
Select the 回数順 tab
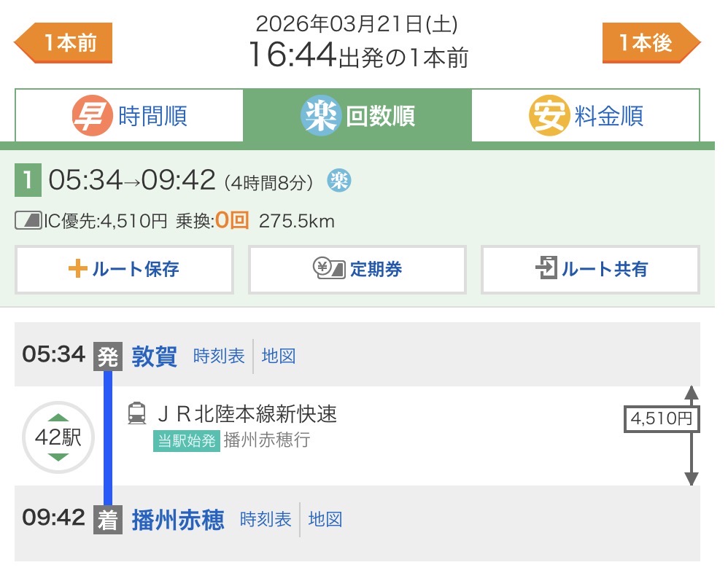tap(357, 116)
